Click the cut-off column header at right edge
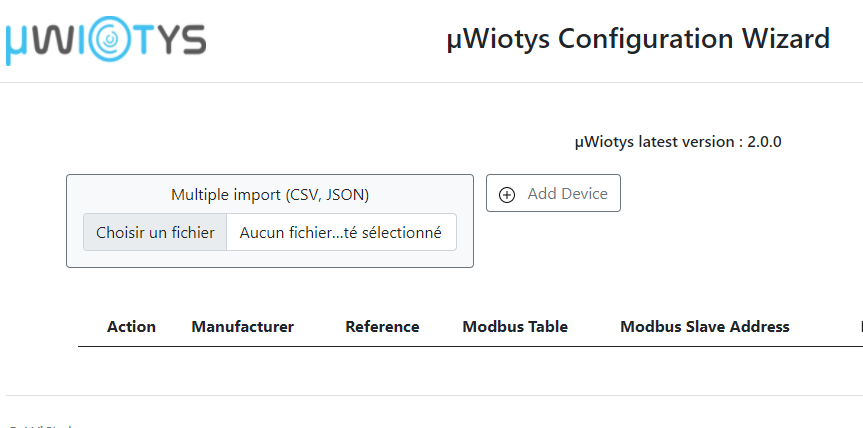Image resolution: width=863 pixels, height=428 pixels. click(861, 327)
